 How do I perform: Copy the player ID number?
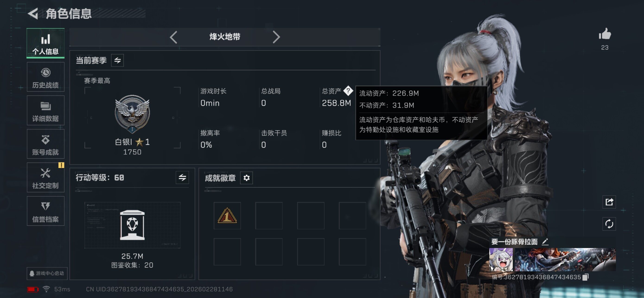[586, 277]
